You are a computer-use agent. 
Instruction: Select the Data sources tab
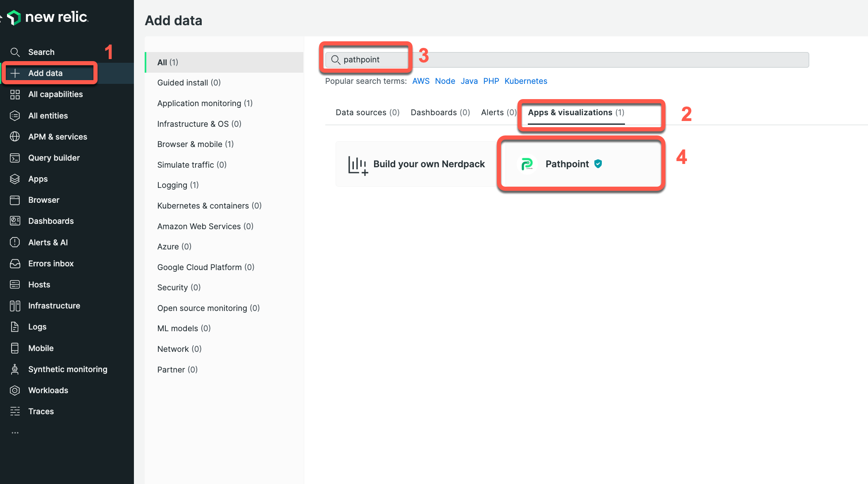click(367, 112)
